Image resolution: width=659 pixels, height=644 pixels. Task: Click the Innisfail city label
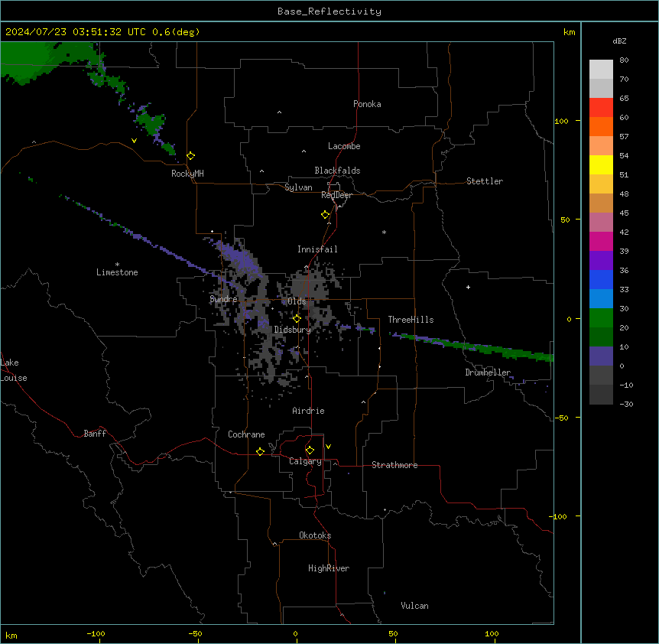tap(317, 249)
